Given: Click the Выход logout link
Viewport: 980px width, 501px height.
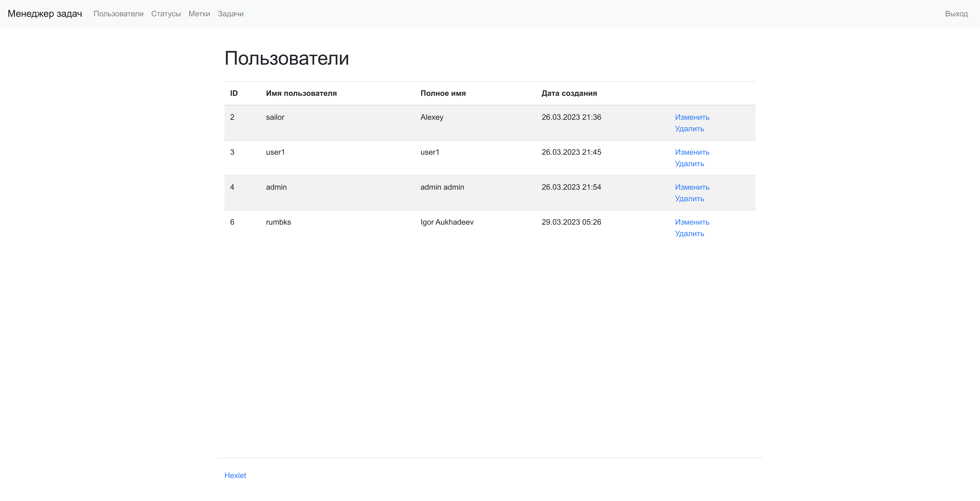Looking at the screenshot, I should click(956, 14).
